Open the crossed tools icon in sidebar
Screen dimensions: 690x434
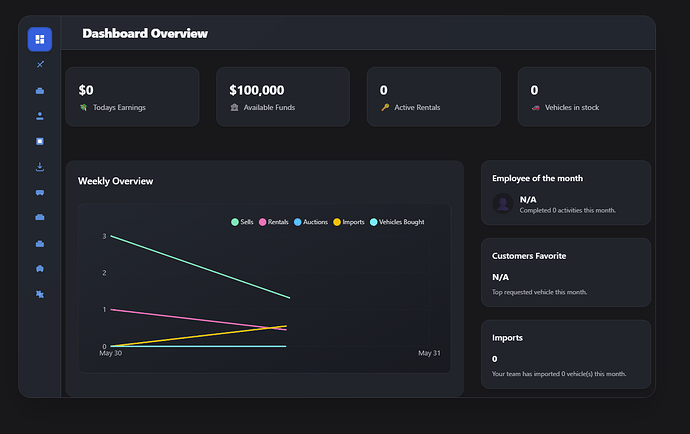(x=40, y=65)
